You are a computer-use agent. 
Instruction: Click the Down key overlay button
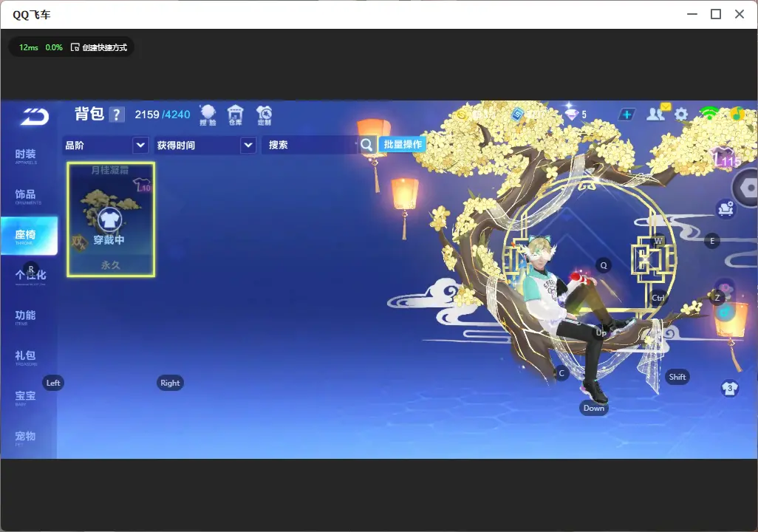(x=594, y=408)
